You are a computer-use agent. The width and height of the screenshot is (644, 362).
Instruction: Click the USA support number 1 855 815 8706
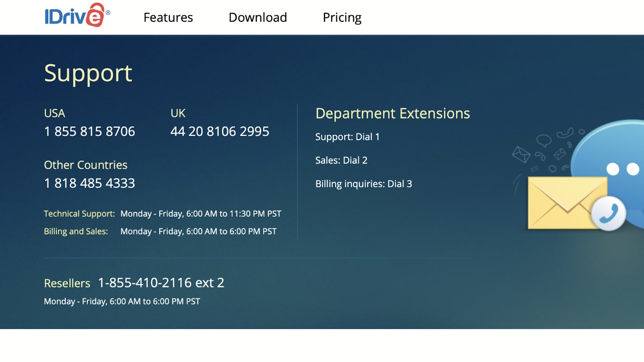pos(89,131)
